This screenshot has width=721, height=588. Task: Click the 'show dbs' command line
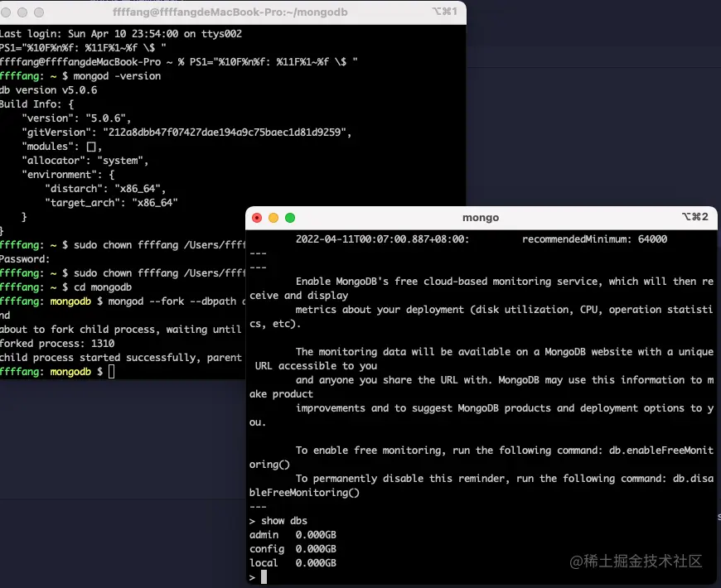[278, 520]
